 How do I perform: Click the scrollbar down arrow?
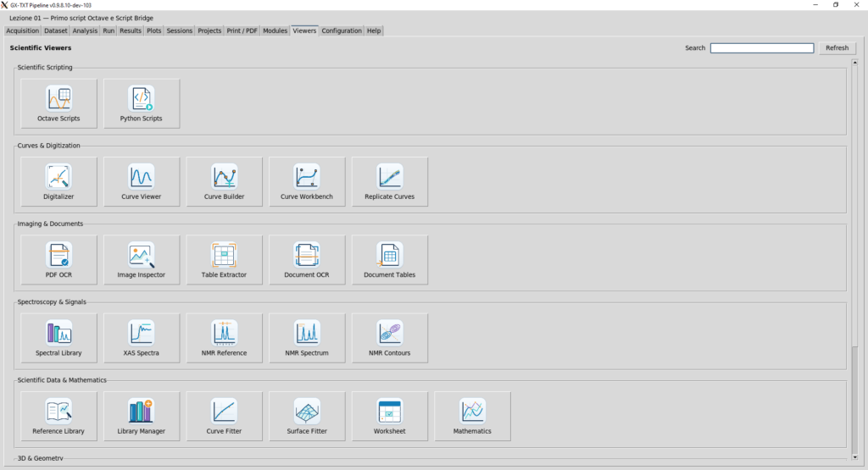point(854,457)
